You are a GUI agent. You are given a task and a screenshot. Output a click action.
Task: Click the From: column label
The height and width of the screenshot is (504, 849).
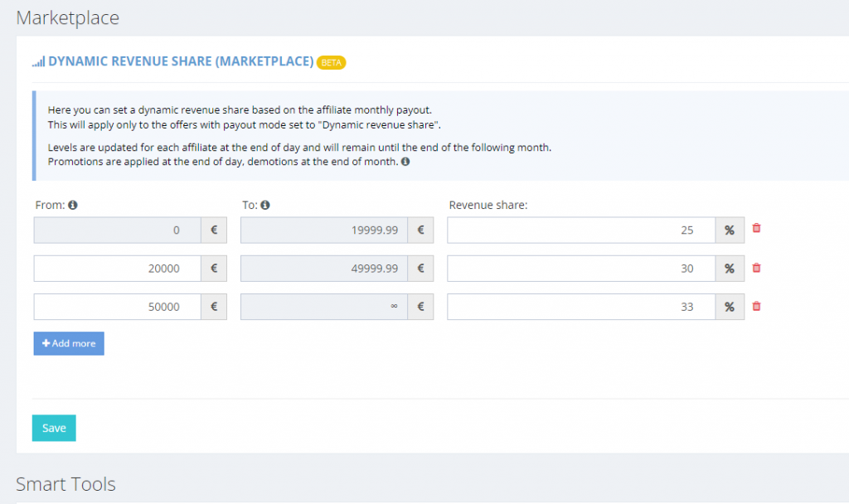(50, 206)
